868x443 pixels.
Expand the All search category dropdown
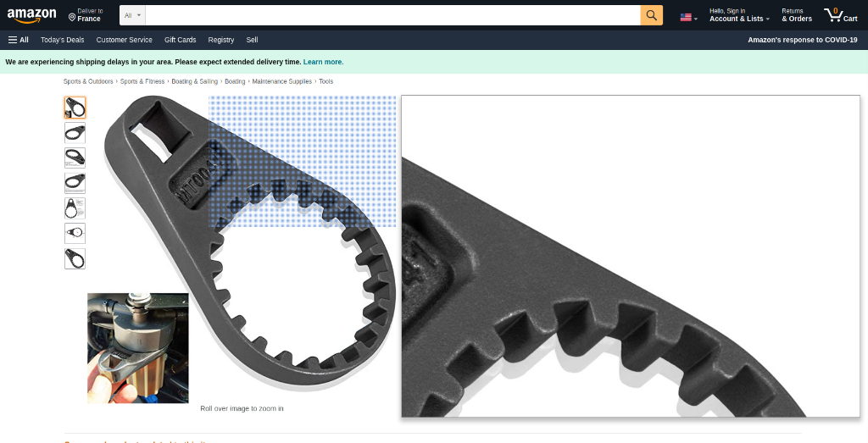[x=132, y=15]
